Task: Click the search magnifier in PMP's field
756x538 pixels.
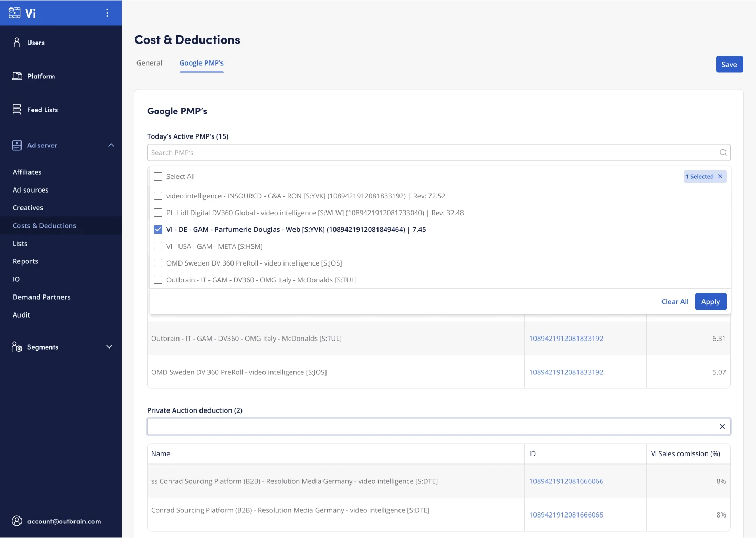Action: pyautogui.click(x=723, y=153)
